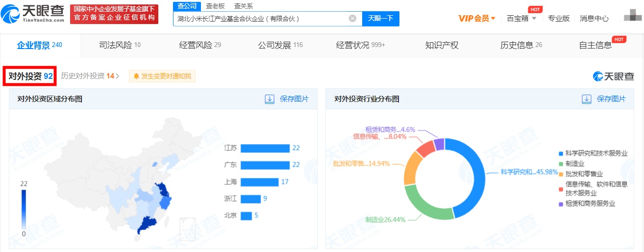Select the 查老板 search mode tab
The height and width of the screenshot is (252, 644).
coord(215,6)
